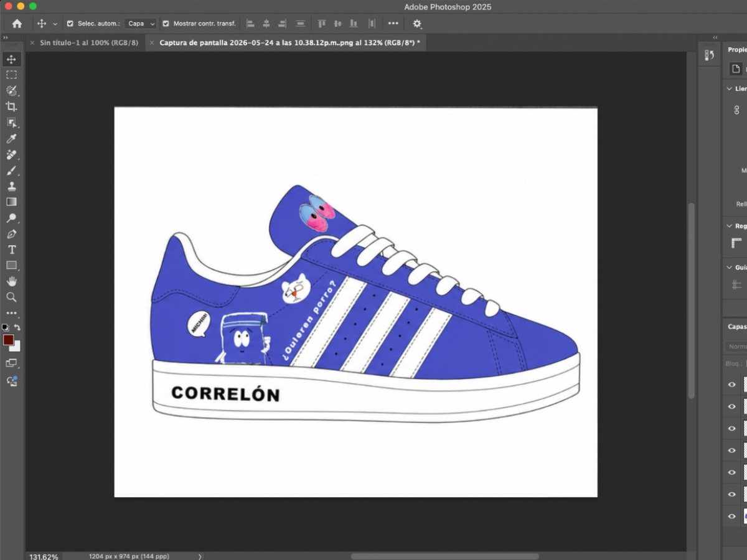Expand the tools panel double arrows
Viewport: 747px width, 560px height.
click(x=6, y=37)
